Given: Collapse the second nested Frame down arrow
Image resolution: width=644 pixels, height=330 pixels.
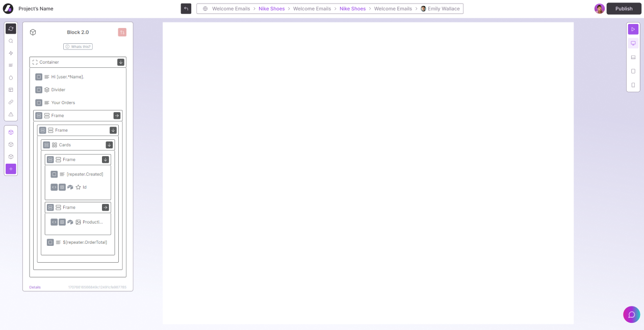Looking at the screenshot, I should [113, 130].
